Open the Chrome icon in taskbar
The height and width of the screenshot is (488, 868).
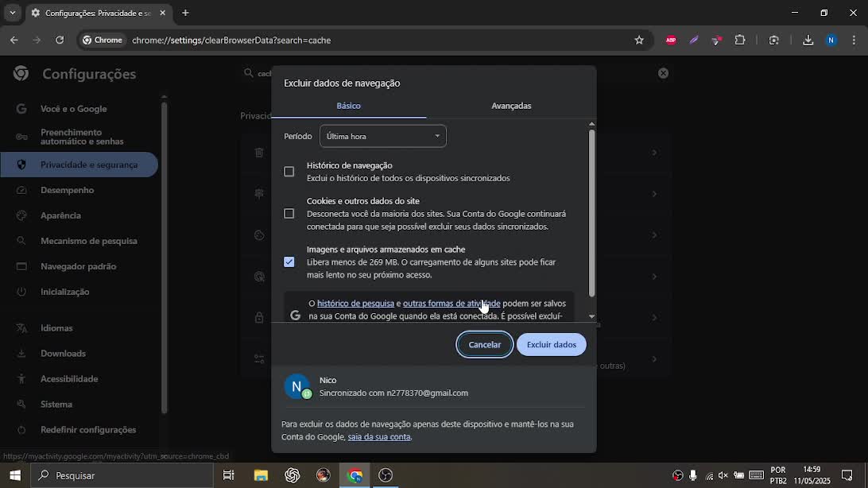[x=355, y=475]
